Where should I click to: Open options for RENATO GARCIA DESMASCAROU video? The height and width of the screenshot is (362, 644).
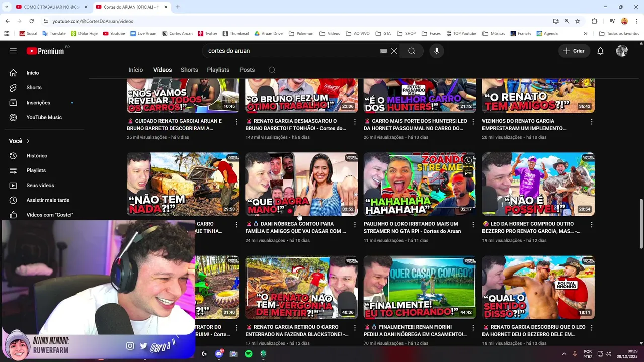coord(355,122)
